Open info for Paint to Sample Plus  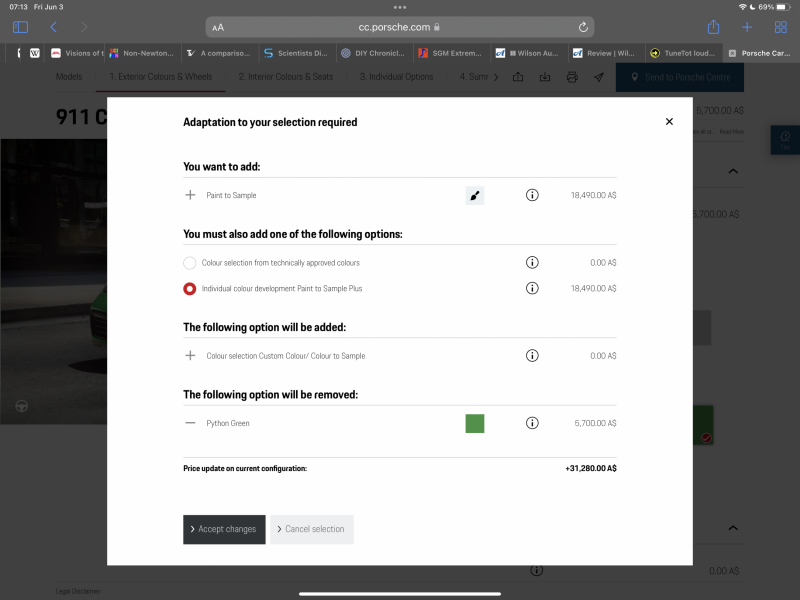[x=532, y=288]
